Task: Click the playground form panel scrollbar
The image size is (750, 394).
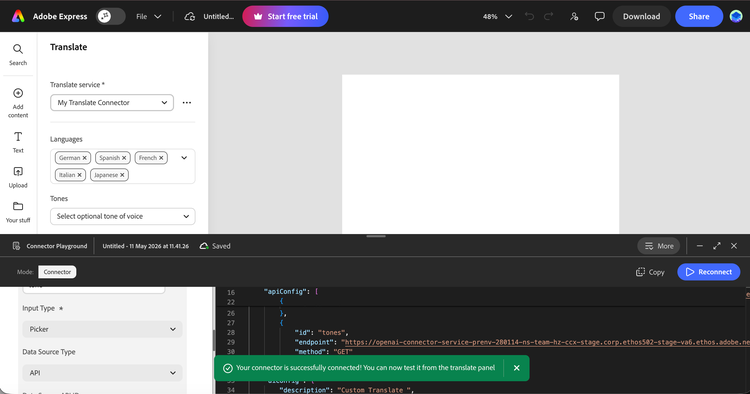Action: (x=214, y=340)
